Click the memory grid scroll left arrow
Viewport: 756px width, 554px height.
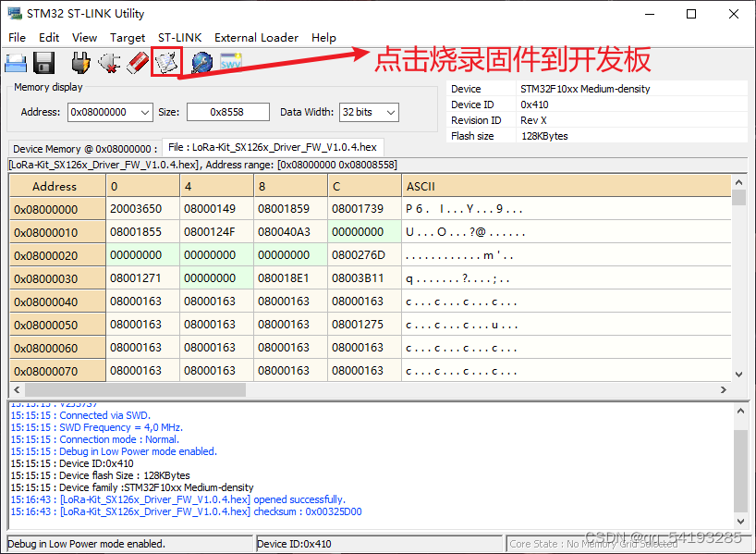(17, 389)
